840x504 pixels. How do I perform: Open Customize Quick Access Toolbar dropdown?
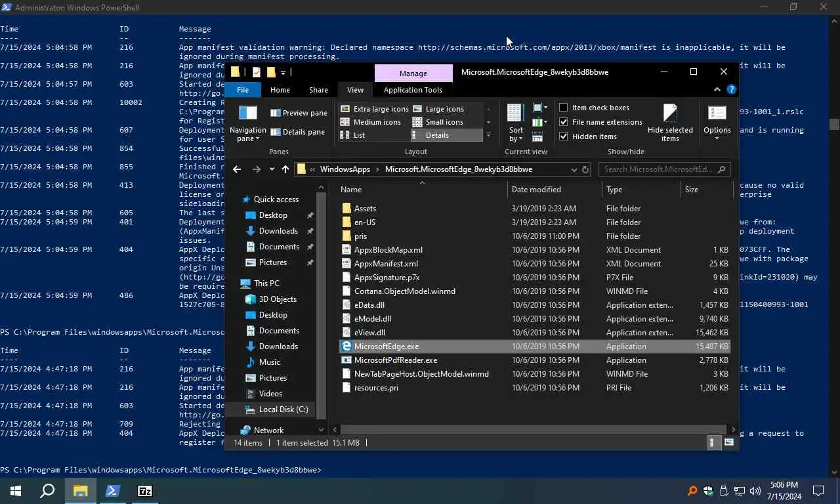[283, 72]
